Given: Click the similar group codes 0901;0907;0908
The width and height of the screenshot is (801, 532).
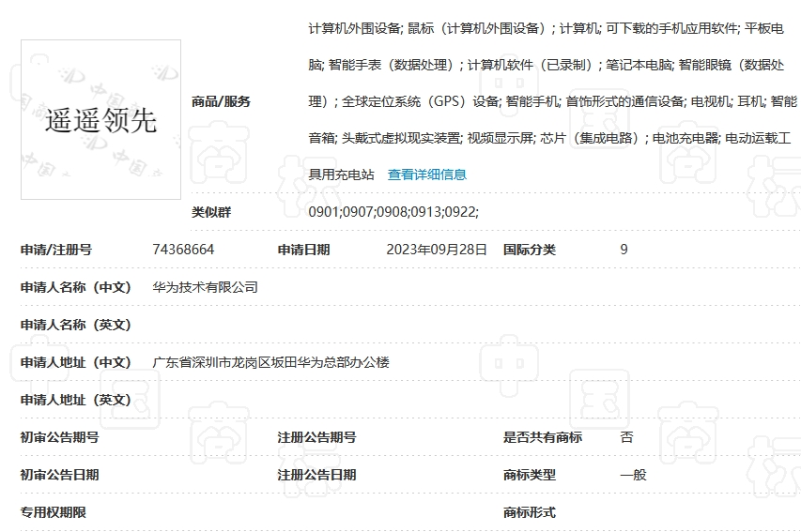Looking at the screenshot, I should click(393, 212).
